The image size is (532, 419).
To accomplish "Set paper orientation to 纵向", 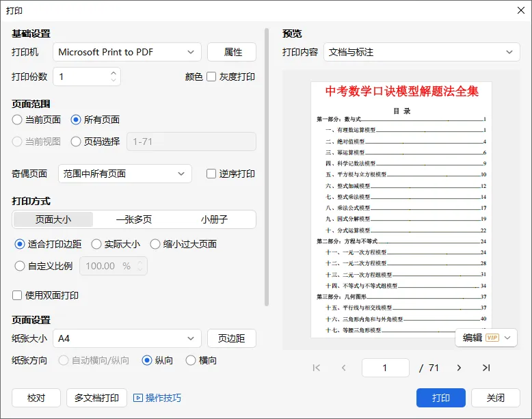I will click(147, 360).
